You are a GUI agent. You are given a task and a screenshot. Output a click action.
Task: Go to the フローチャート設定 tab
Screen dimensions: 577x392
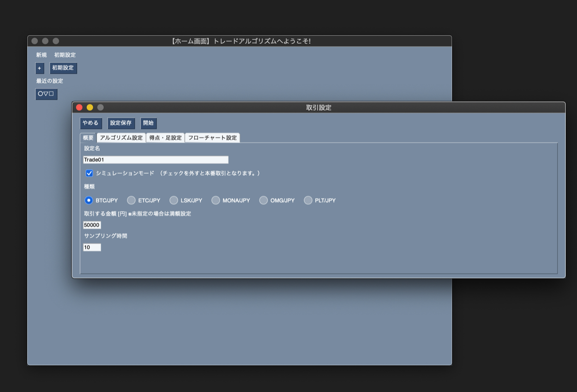tap(212, 138)
